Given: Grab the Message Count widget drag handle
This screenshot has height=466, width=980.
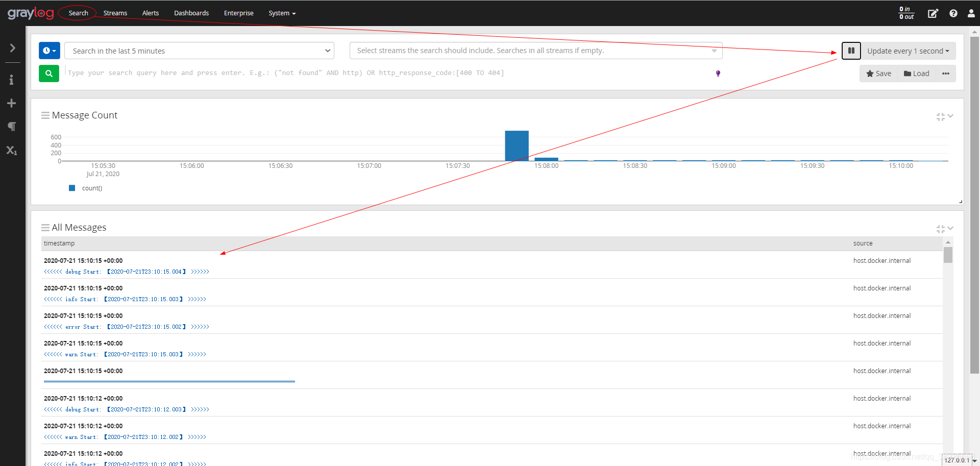Looking at the screenshot, I should (45, 115).
